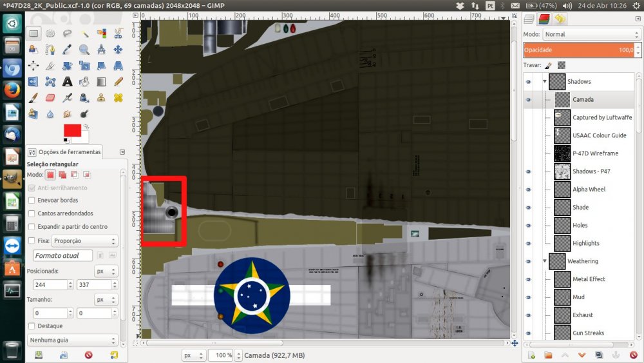Select the Heal tool
Screen dimensions: 644x363
coord(118,97)
